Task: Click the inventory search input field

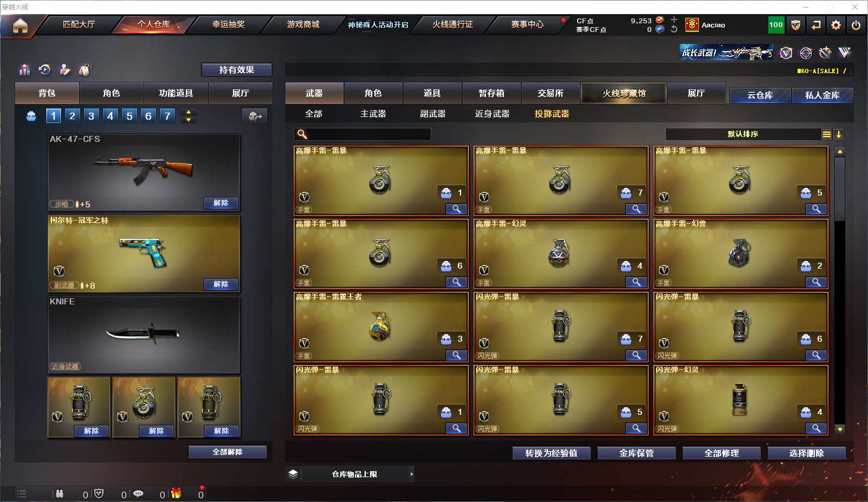Action: click(362, 134)
